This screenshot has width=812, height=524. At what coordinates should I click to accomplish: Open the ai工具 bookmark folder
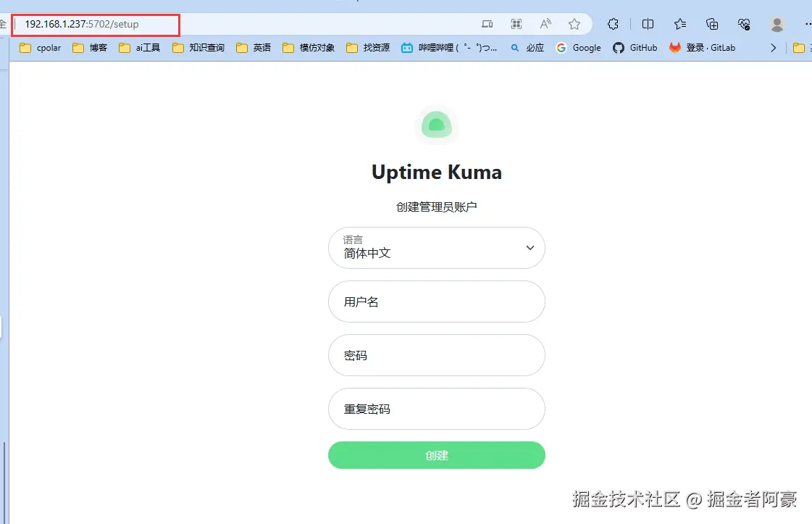click(x=140, y=48)
